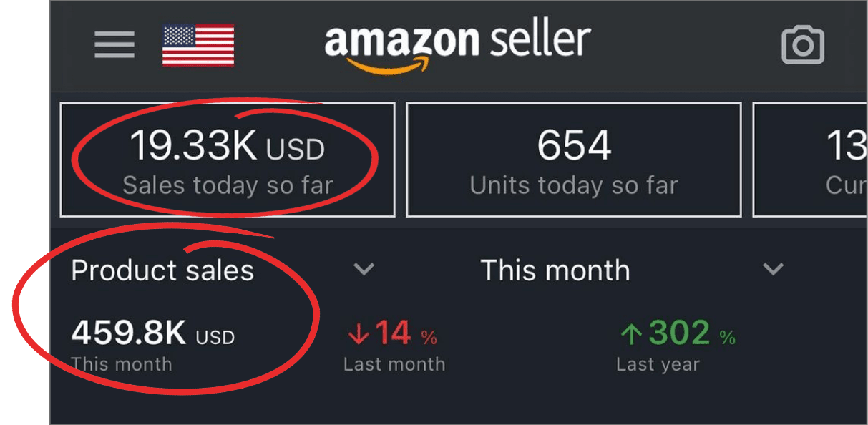Expand the Product sales dropdown chevron
This screenshot has height=425, width=868.
click(x=364, y=270)
